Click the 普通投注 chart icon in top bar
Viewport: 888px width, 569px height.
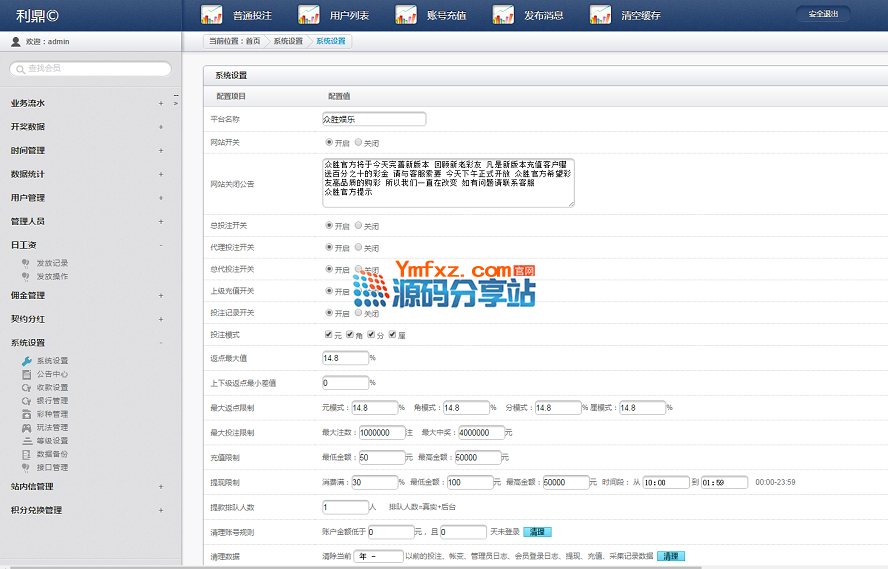pos(211,15)
